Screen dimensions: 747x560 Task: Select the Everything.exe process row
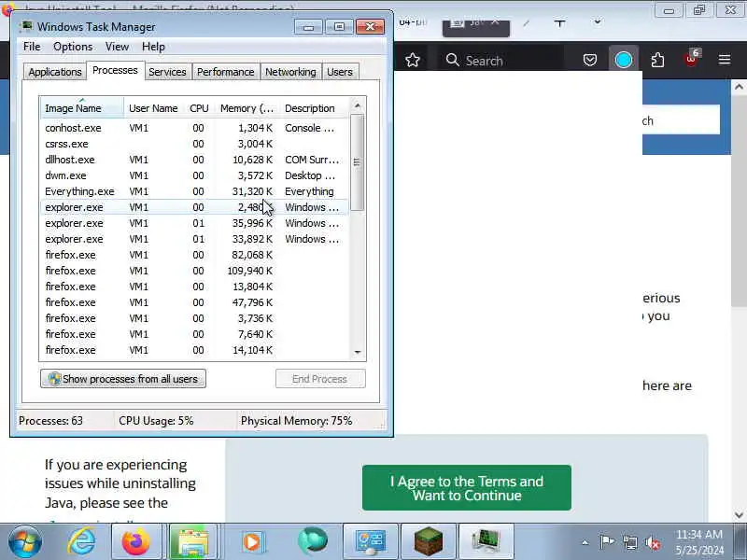(194, 191)
